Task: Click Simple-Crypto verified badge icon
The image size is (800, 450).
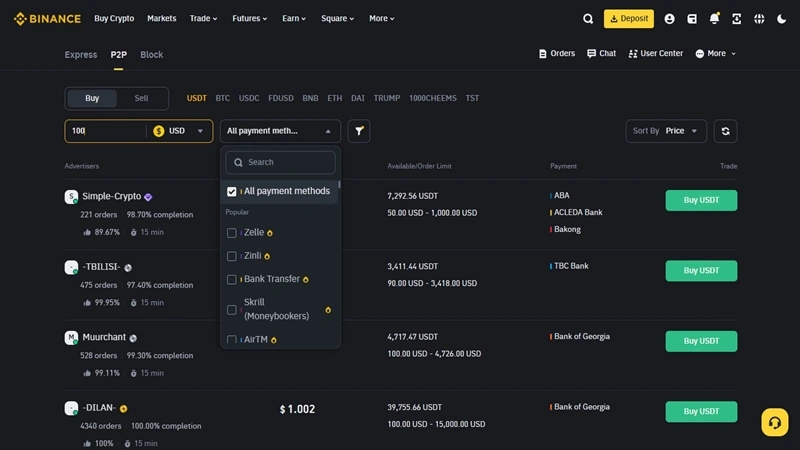Action: (x=148, y=197)
